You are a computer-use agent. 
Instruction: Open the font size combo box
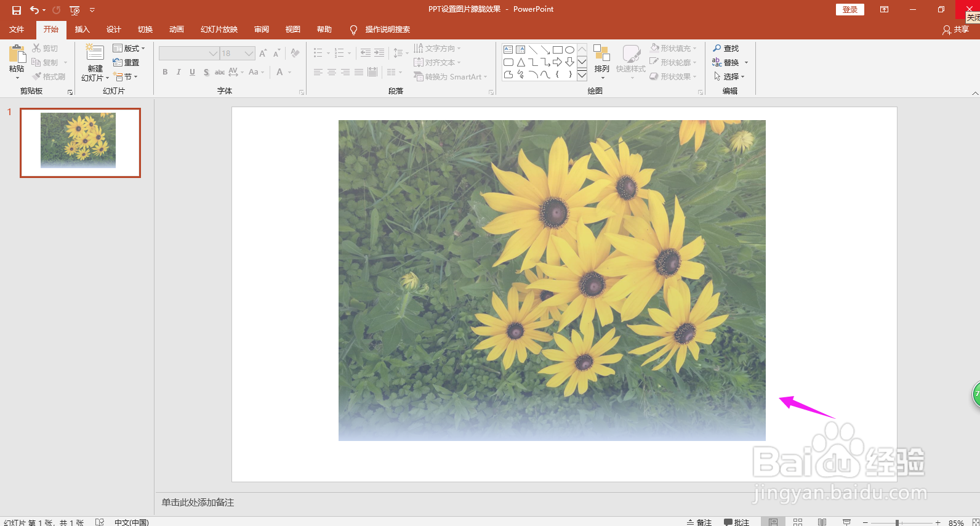coord(237,54)
